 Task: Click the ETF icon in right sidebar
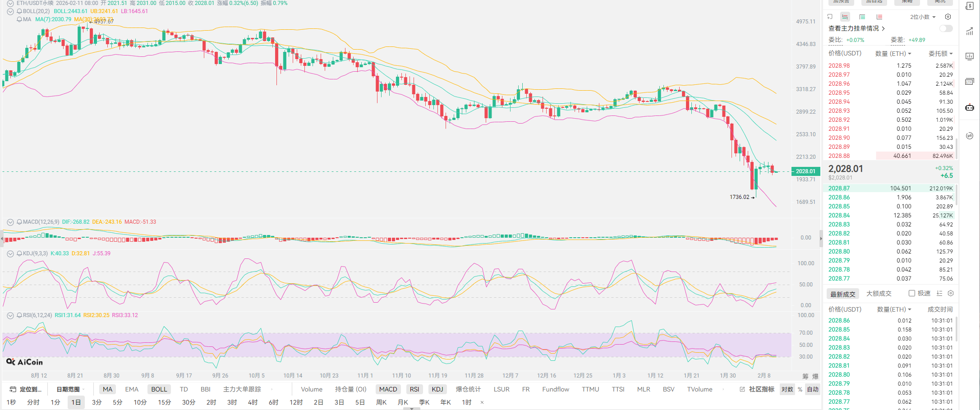click(969, 82)
